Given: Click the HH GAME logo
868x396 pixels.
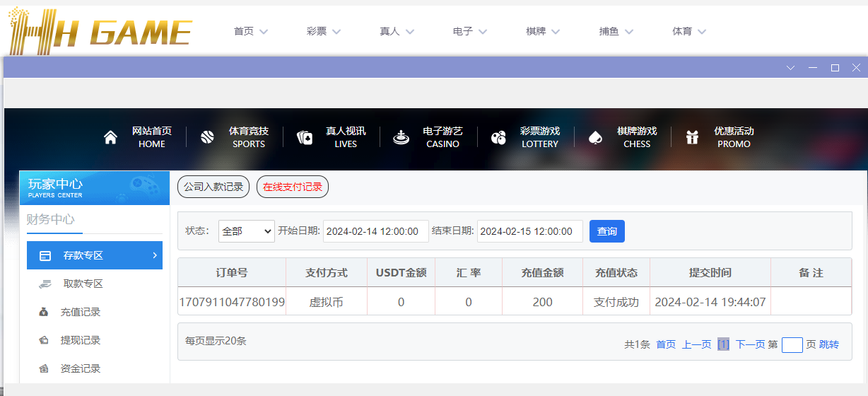Looking at the screenshot, I should click(x=100, y=33).
